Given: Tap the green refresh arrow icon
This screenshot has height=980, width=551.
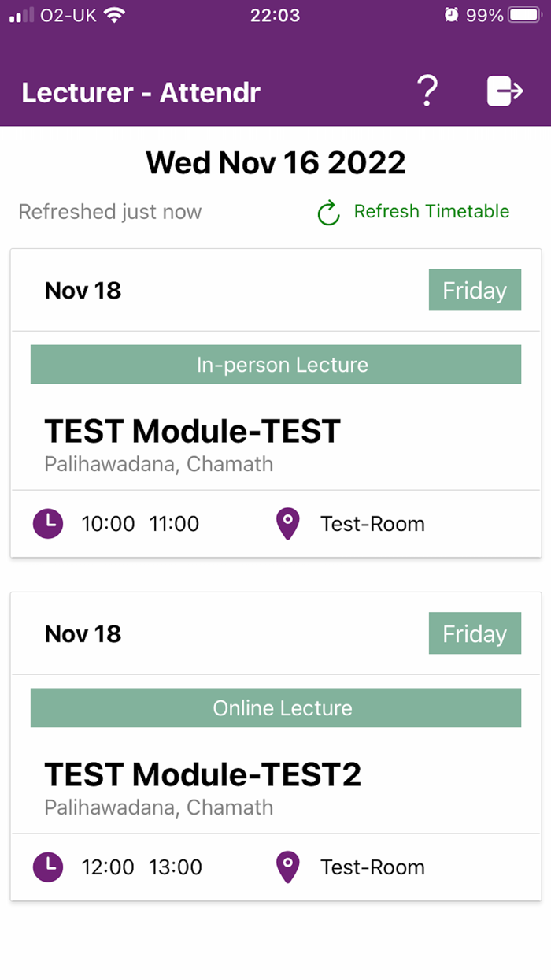Looking at the screenshot, I should click(x=327, y=212).
